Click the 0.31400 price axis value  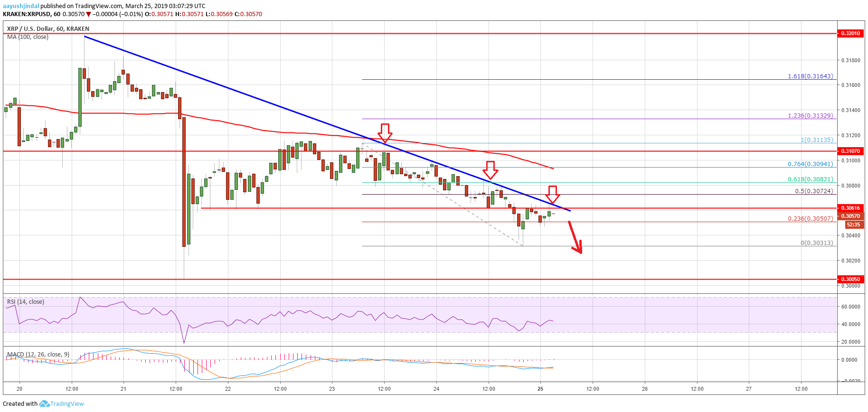coord(850,110)
